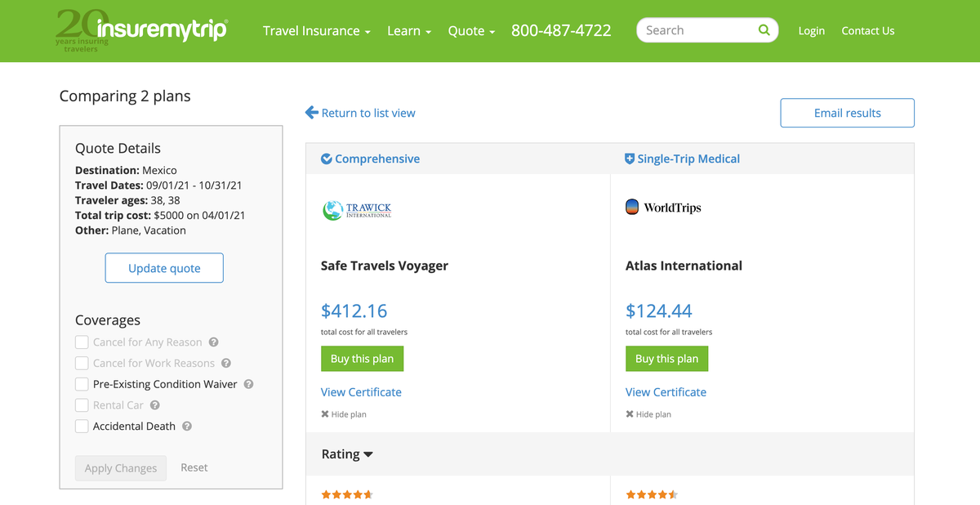Click the Single-Trip Medical shield icon
The image size is (980, 505).
(630, 159)
